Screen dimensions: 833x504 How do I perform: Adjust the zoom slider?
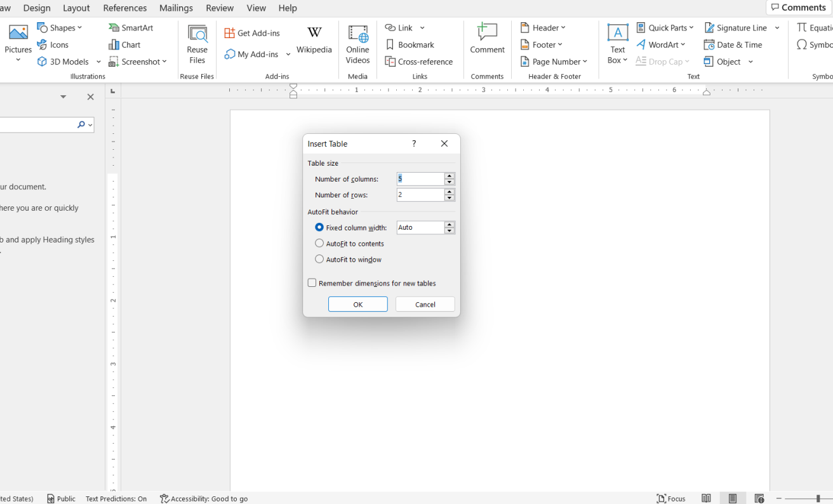coord(818,498)
